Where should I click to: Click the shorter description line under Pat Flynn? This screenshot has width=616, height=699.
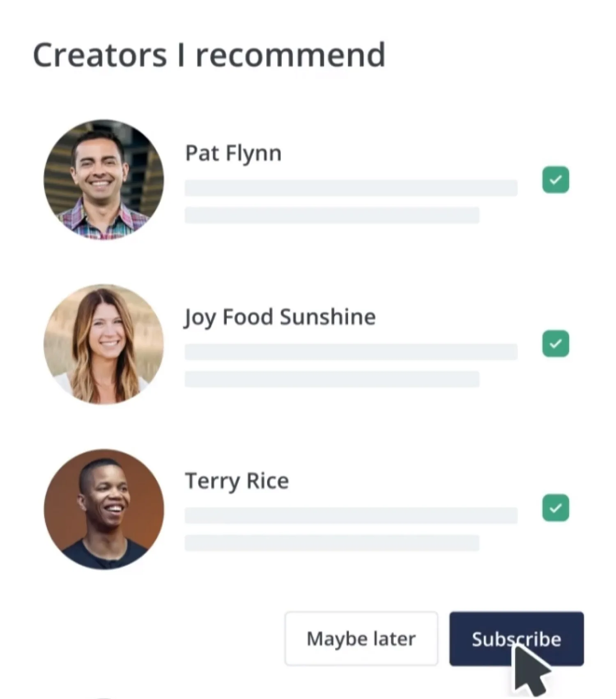click(x=332, y=215)
